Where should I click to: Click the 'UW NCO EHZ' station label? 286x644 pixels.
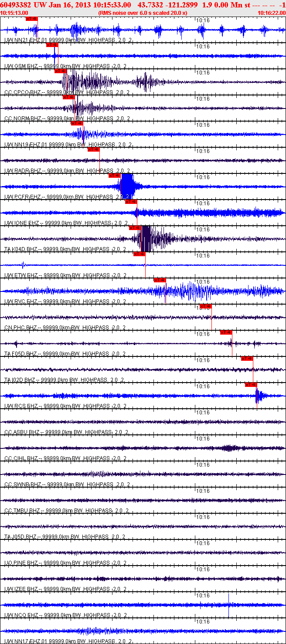20,615
